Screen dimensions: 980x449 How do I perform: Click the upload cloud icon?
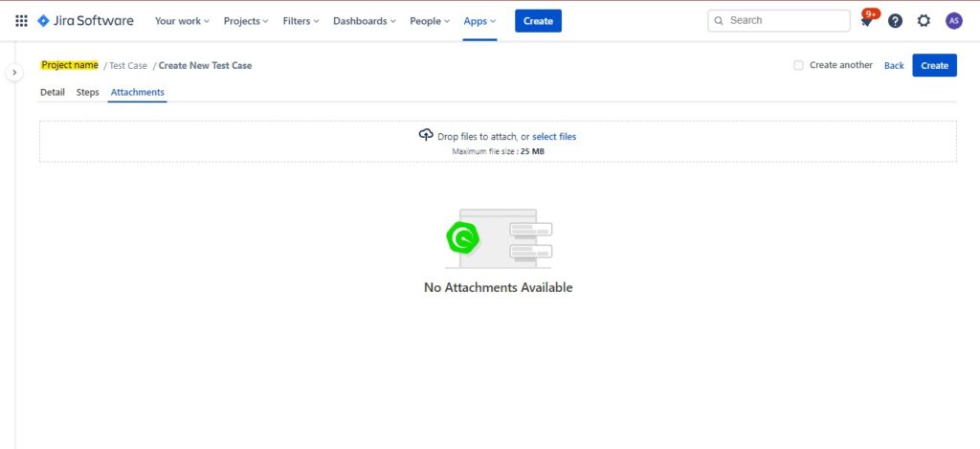[x=426, y=135]
